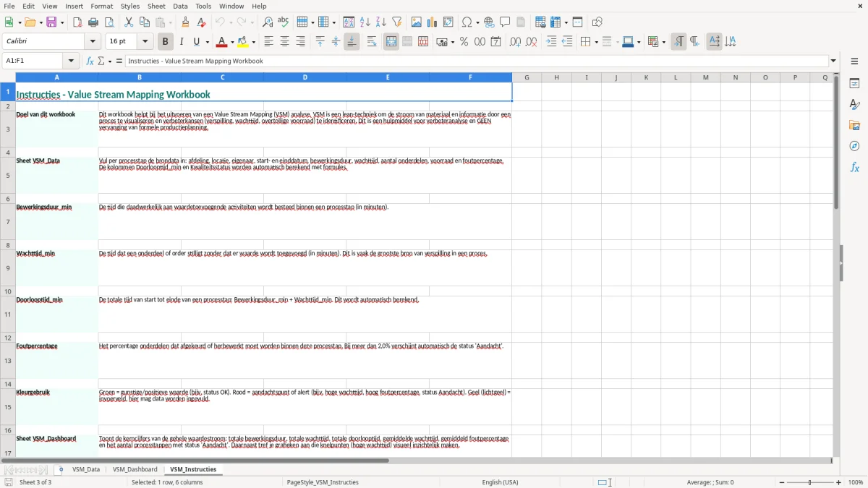Click the Save document icon
This screenshot has height=488, width=868.
51,22
